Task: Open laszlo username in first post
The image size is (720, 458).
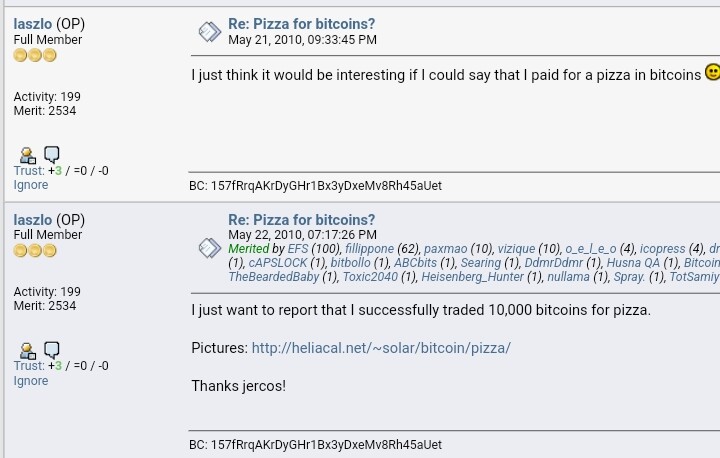Action: click(33, 24)
